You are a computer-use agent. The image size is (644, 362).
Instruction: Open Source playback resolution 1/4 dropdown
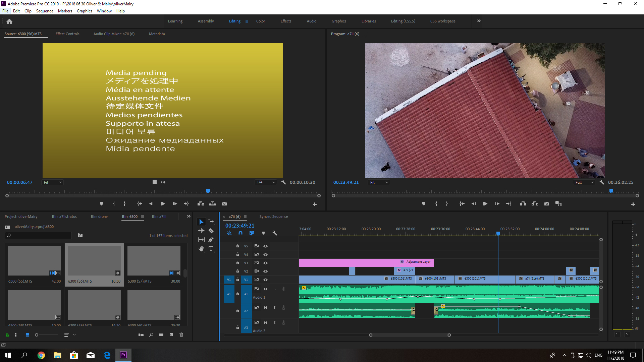[266, 182]
